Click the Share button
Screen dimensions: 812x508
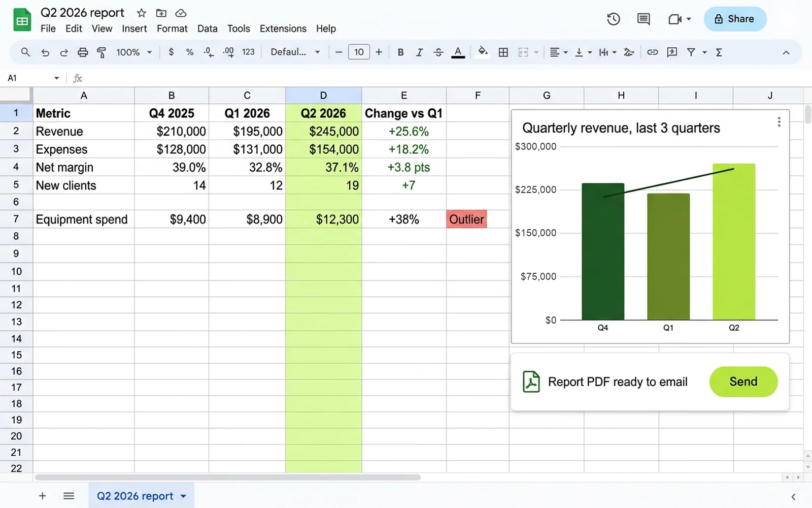click(735, 19)
